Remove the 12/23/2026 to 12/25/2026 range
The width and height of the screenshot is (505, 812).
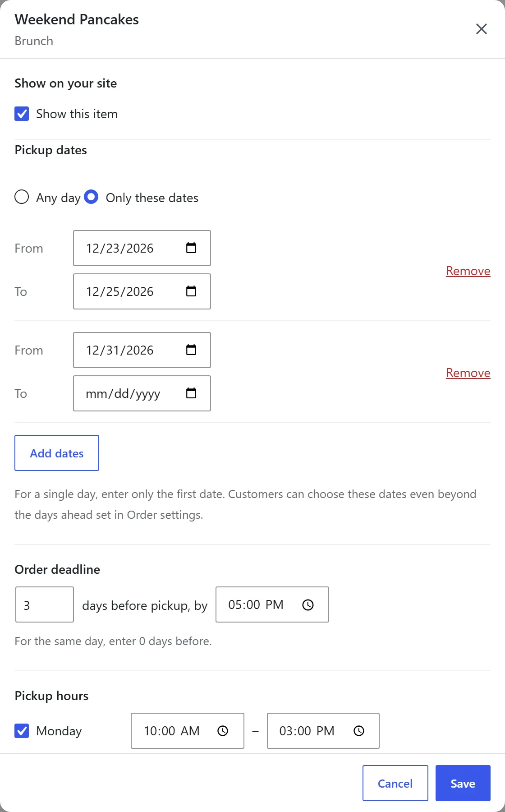pyautogui.click(x=468, y=271)
